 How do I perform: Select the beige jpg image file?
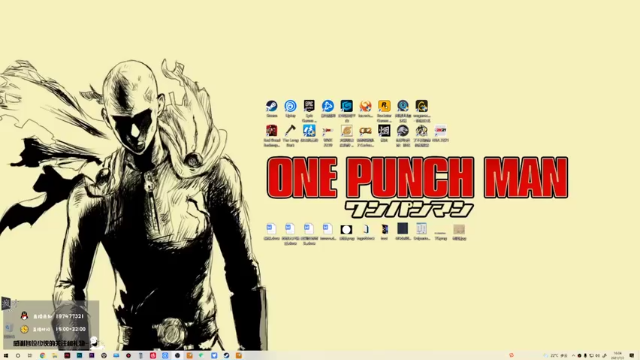pyautogui.click(x=459, y=229)
